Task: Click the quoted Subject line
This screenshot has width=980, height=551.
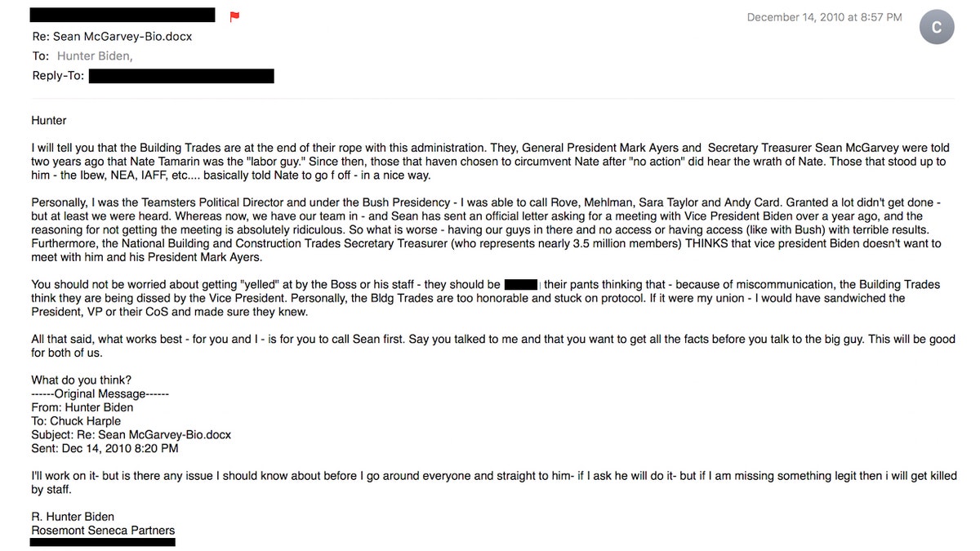Action: click(131, 434)
